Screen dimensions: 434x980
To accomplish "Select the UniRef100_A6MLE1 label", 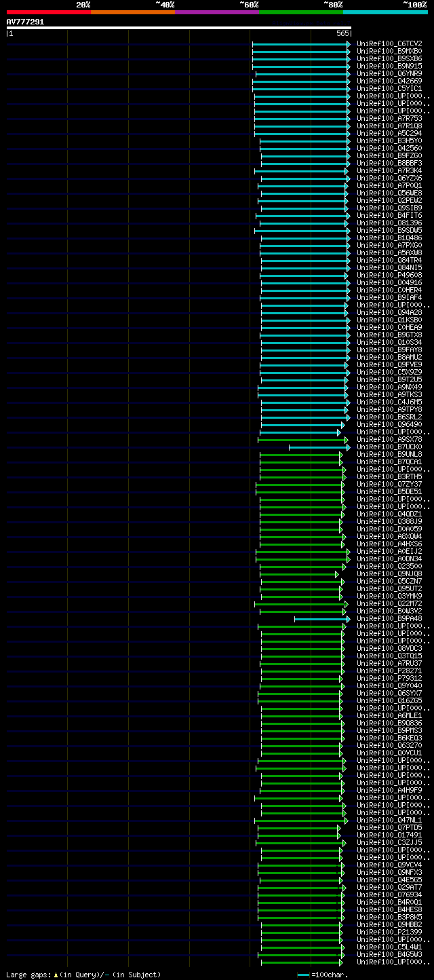I will tap(389, 715).
